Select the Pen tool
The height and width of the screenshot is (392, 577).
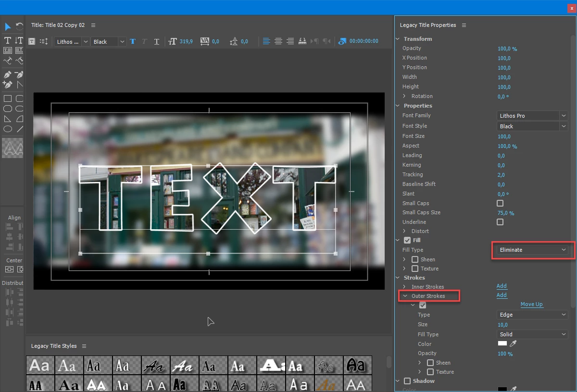tap(8, 74)
